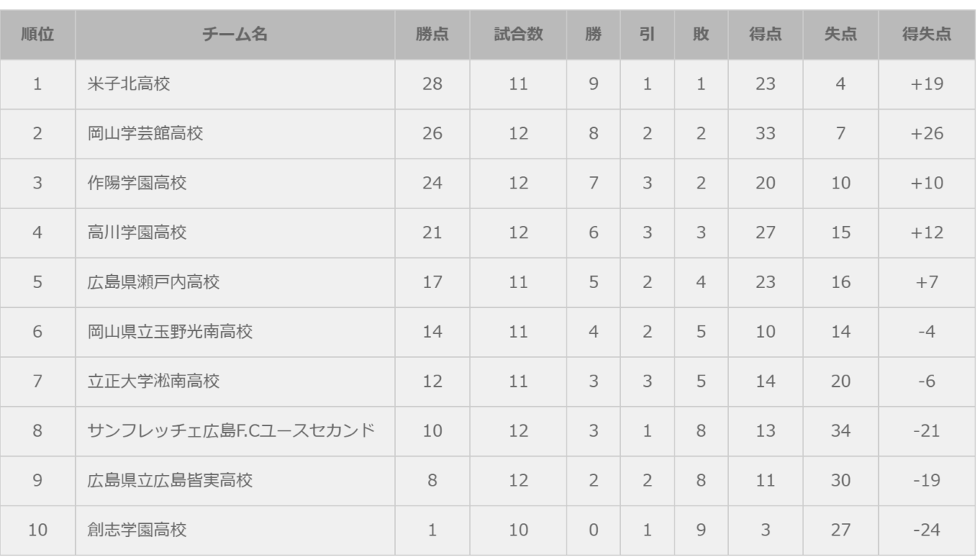Click team name 米子北高校
980x560 pixels.
pyautogui.click(x=129, y=84)
